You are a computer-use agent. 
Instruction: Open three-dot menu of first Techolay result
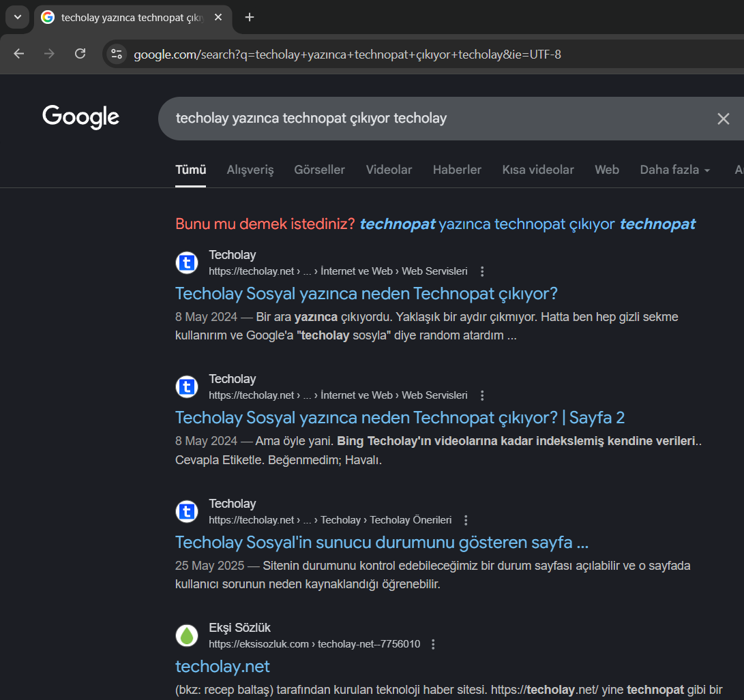coord(482,271)
